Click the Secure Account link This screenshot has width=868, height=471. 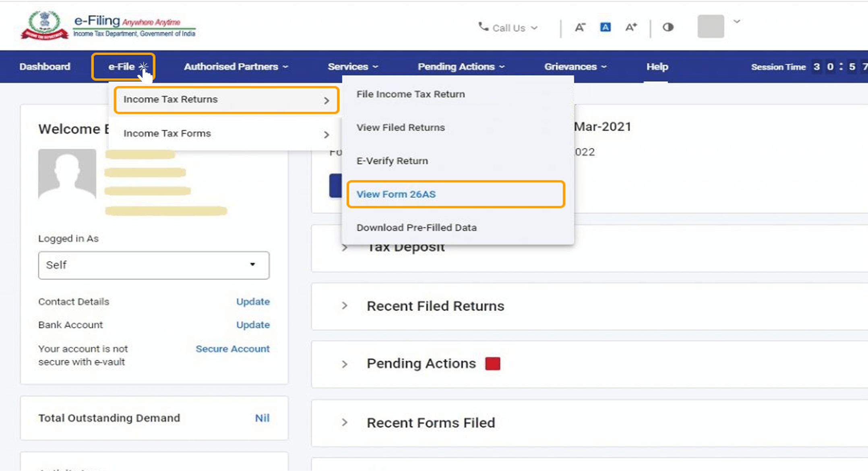pyautogui.click(x=232, y=349)
